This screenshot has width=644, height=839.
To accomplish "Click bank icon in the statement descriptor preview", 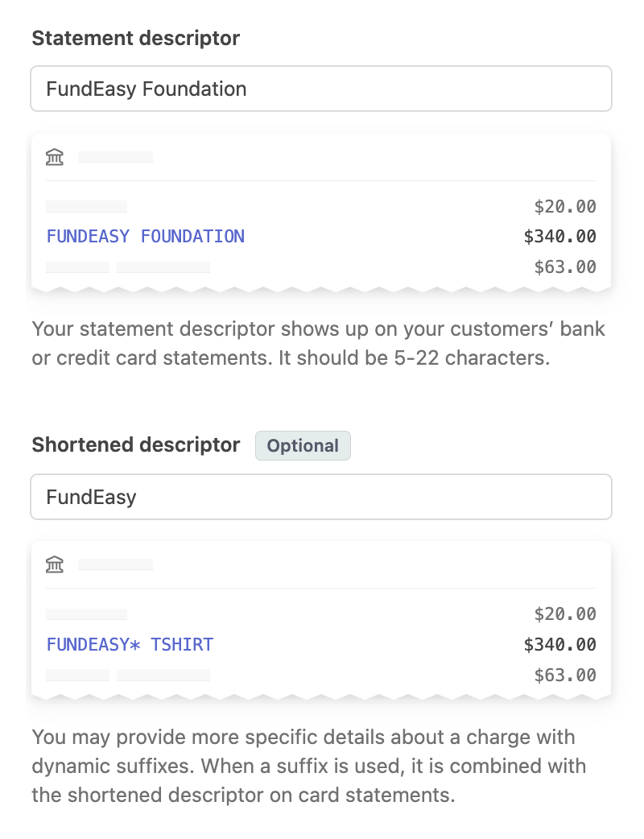I will point(55,157).
